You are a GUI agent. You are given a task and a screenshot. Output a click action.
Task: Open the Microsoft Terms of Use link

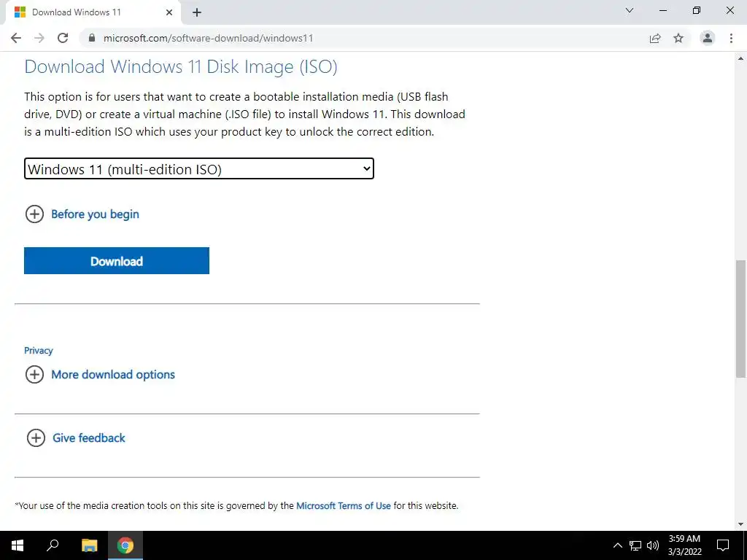pyautogui.click(x=344, y=506)
